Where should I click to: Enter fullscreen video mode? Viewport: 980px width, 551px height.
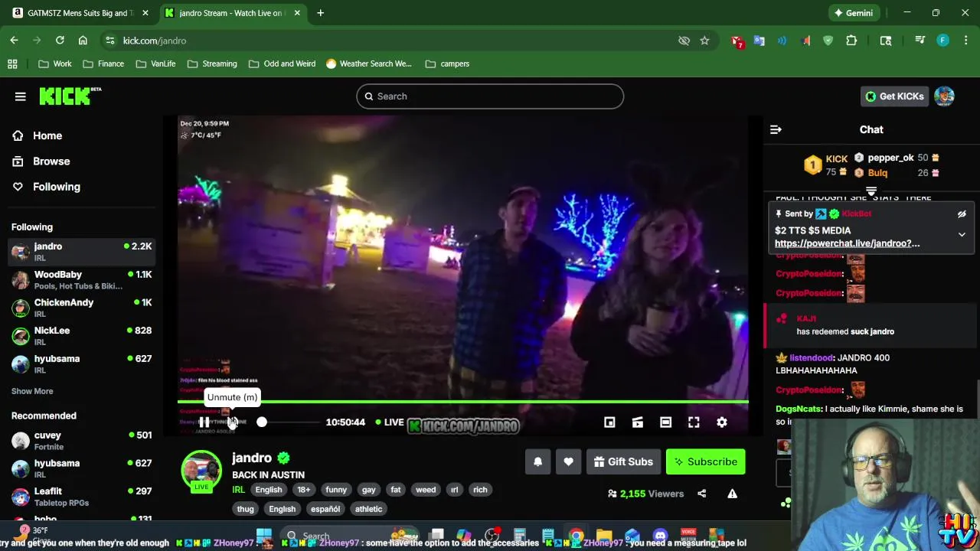tap(694, 422)
